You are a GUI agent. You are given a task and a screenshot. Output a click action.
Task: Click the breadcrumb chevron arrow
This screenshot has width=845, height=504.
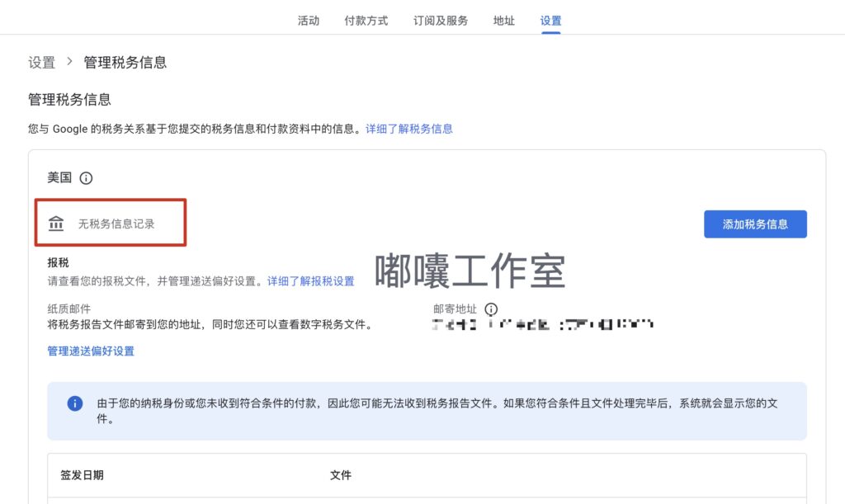pyautogui.click(x=69, y=61)
